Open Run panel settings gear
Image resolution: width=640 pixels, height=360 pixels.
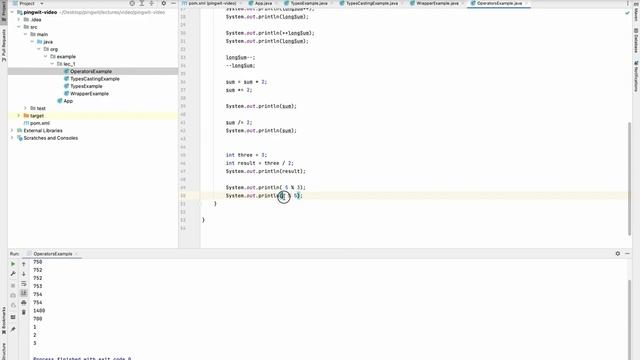point(618,253)
